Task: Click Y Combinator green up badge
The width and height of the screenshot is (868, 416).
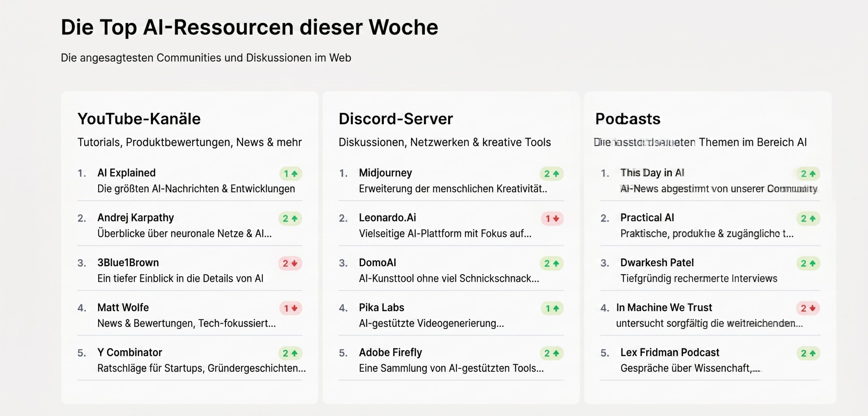Action: [290, 353]
